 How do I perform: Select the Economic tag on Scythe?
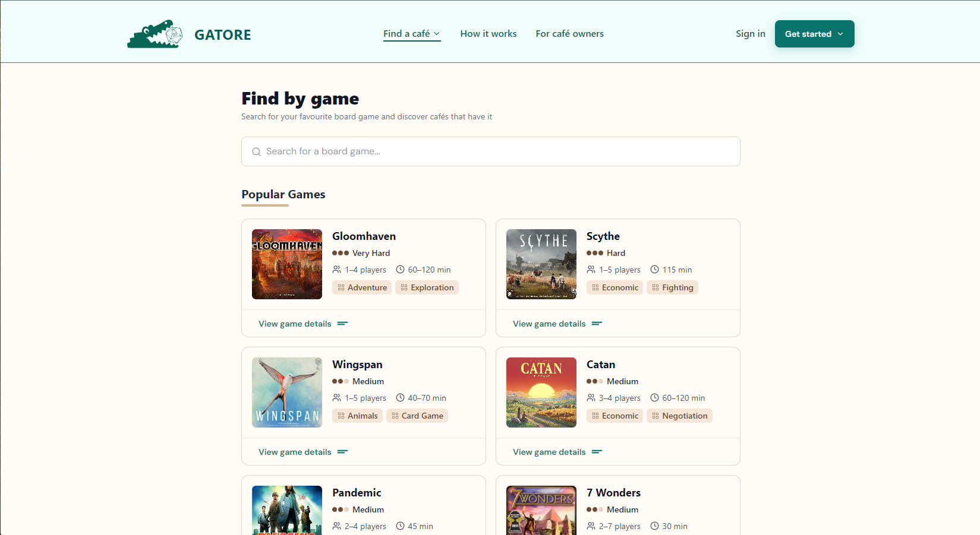615,287
